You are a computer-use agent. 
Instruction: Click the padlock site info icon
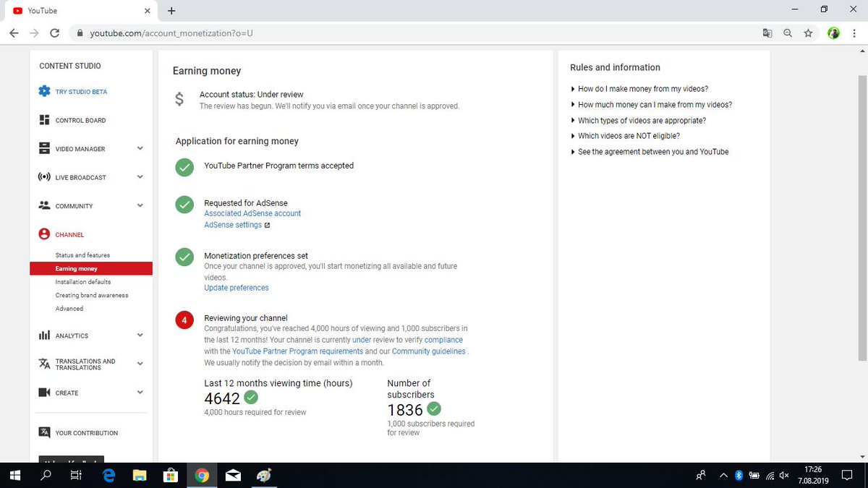click(x=80, y=33)
